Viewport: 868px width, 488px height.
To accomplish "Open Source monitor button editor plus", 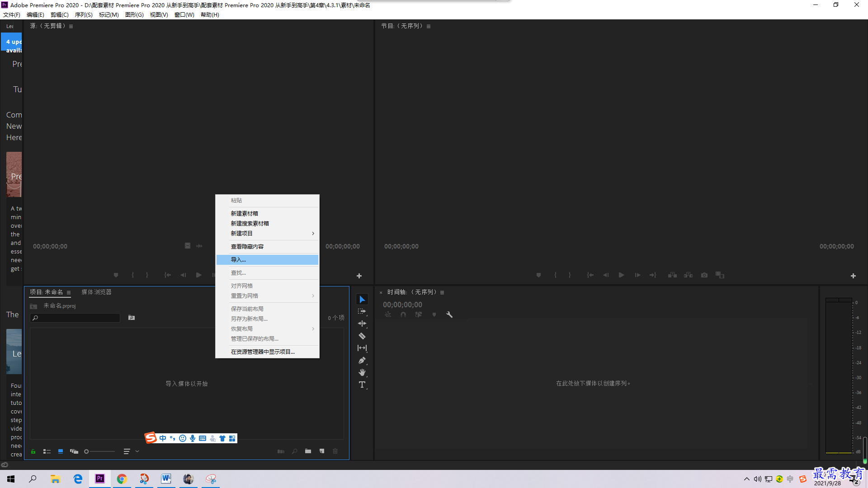I will [359, 276].
